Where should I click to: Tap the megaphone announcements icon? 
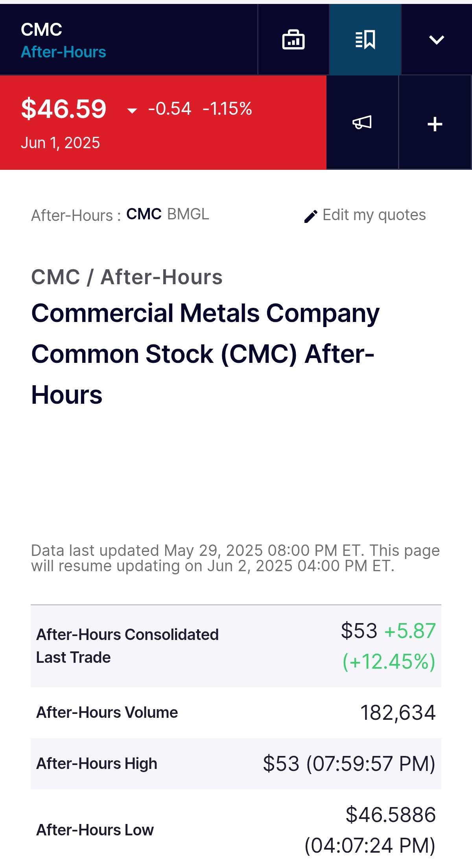click(x=362, y=122)
